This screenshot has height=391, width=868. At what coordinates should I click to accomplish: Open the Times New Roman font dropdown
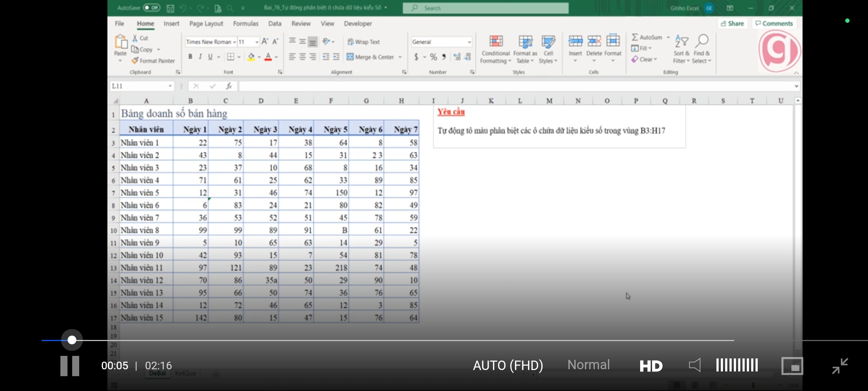coord(234,42)
